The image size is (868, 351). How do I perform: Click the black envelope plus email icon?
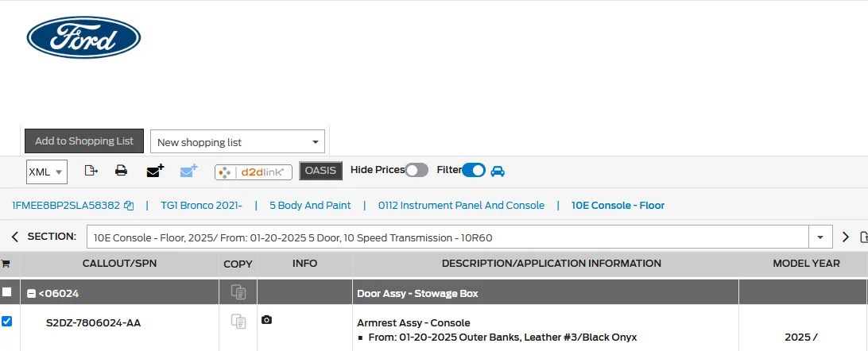(155, 171)
